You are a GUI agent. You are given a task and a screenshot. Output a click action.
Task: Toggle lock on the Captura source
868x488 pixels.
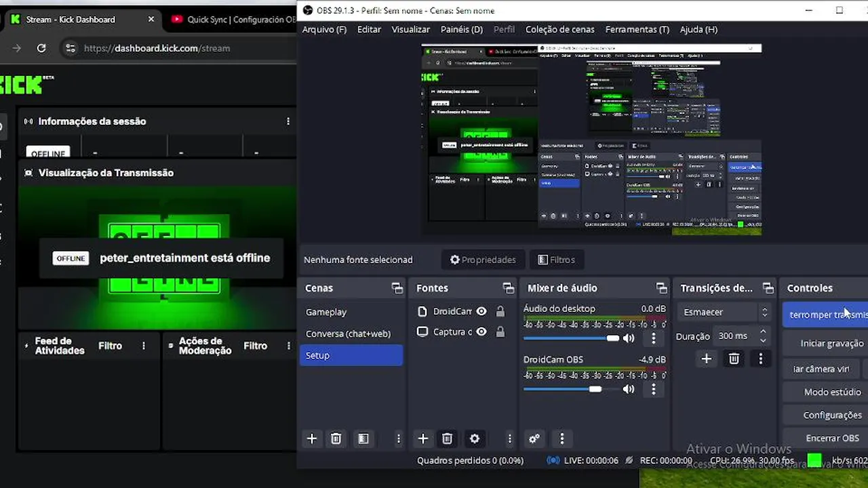[x=500, y=332]
